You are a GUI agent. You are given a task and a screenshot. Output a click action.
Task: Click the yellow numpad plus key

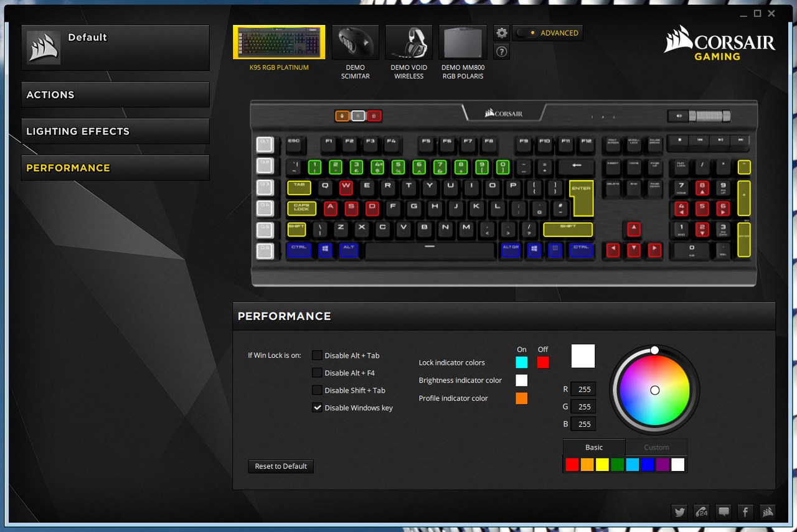coord(744,198)
